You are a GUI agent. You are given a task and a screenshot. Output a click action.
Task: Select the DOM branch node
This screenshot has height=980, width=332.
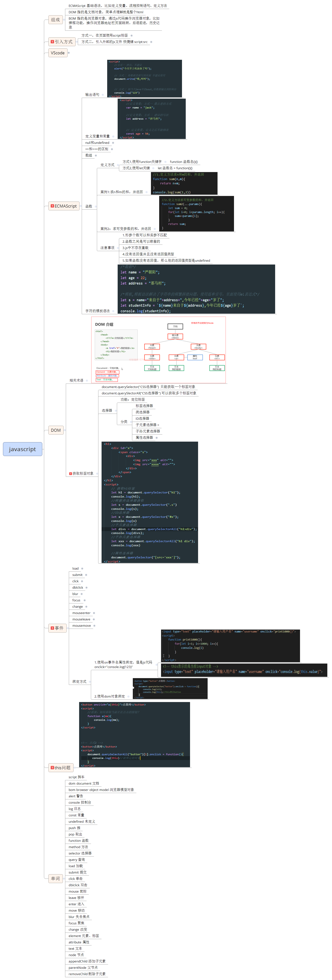pyautogui.click(x=56, y=430)
